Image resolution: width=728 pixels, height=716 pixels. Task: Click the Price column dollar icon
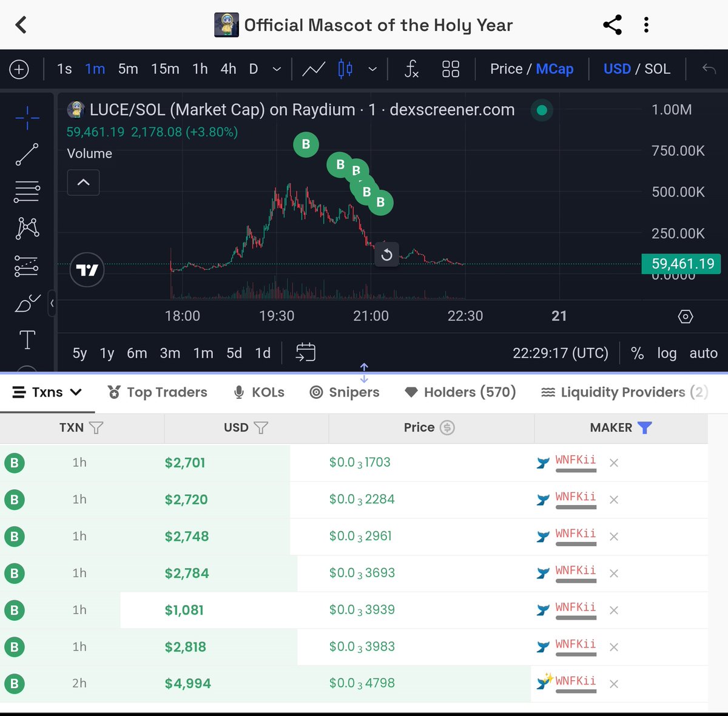pos(447,427)
